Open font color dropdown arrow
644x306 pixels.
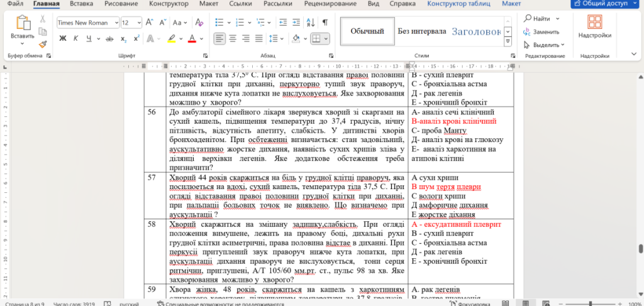(x=201, y=38)
